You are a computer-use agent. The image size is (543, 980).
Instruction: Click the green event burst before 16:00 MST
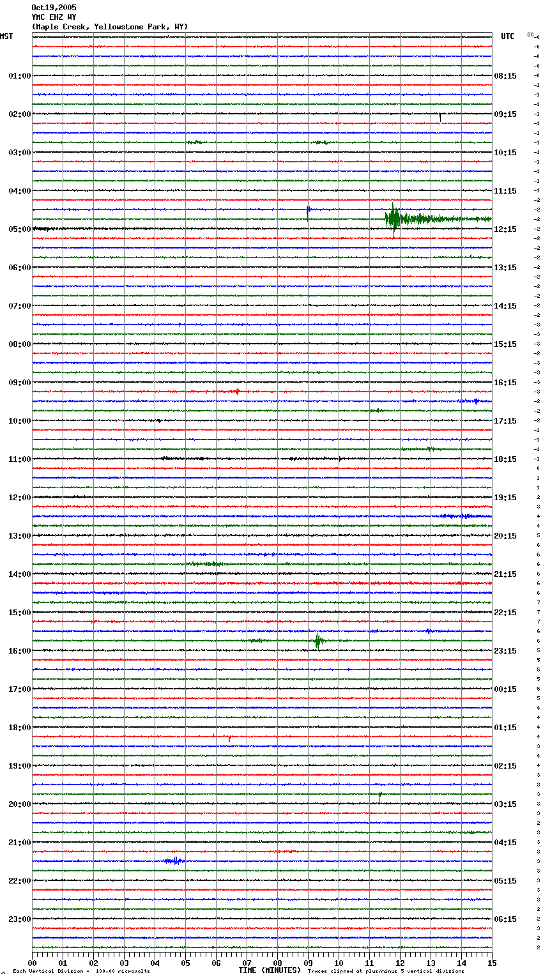(317, 641)
